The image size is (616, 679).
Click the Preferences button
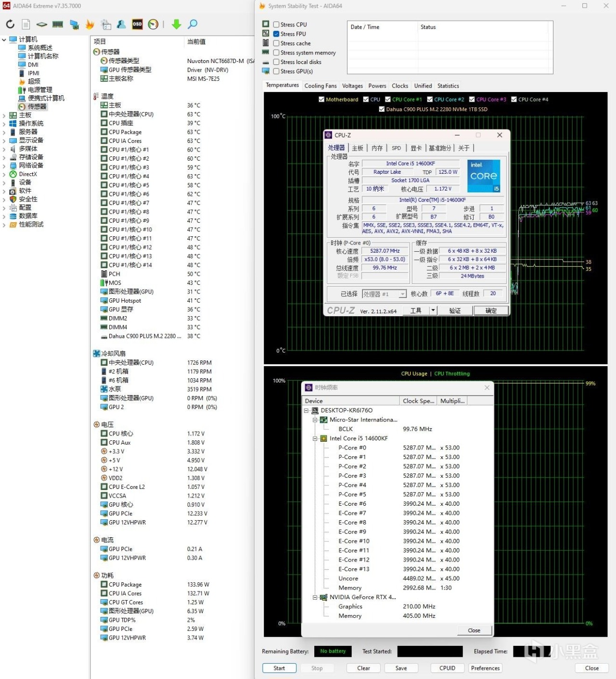(485, 668)
